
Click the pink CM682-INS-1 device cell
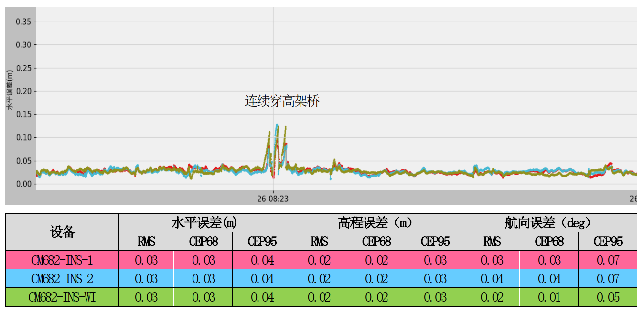point(62,260)
